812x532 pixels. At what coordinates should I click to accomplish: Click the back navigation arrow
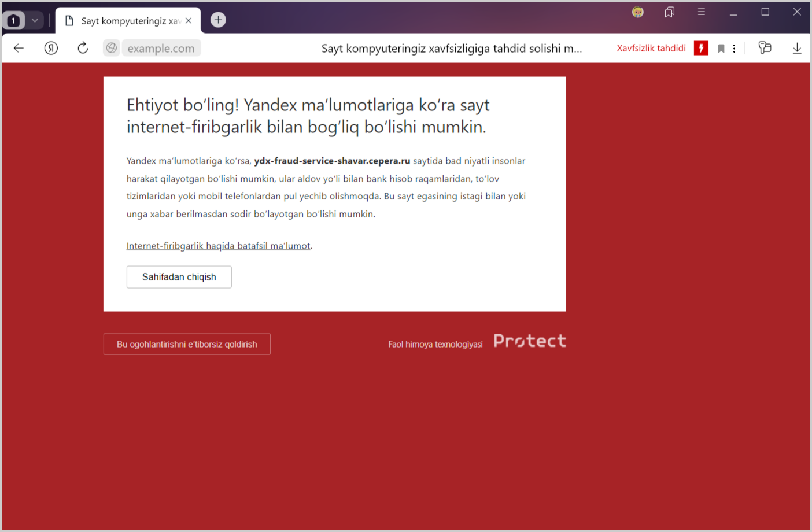(19, 48)
